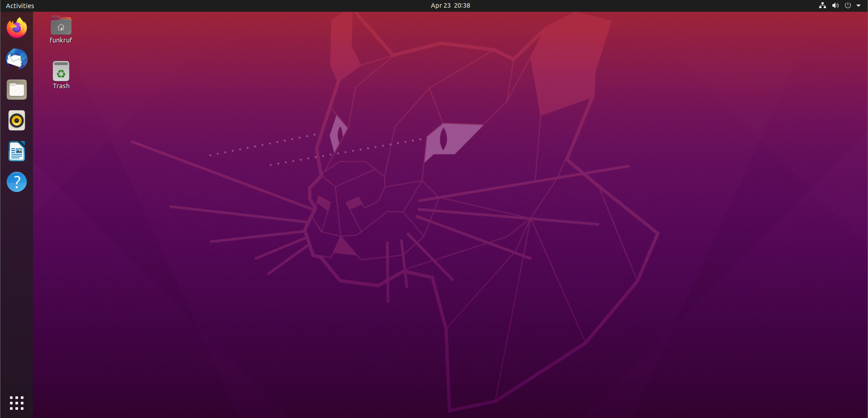The height and width of the screenshot is (418, 868).
Task: Launch Rhythmbox music player
Action: tap(16, 120)
